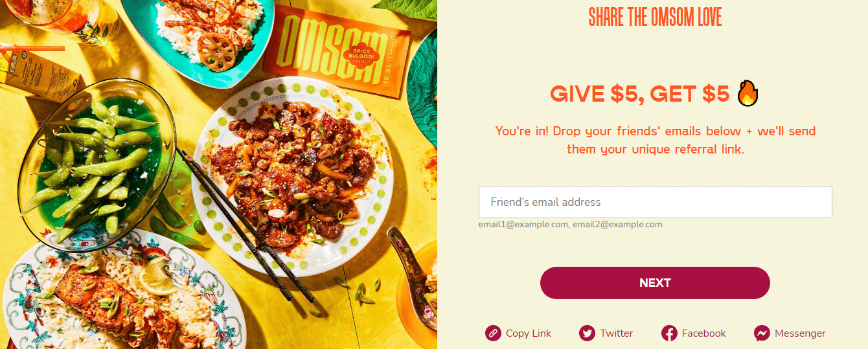Click the edamame glass bowl in photo
Viewport: 868px width, 349px height.
point(96,164)
